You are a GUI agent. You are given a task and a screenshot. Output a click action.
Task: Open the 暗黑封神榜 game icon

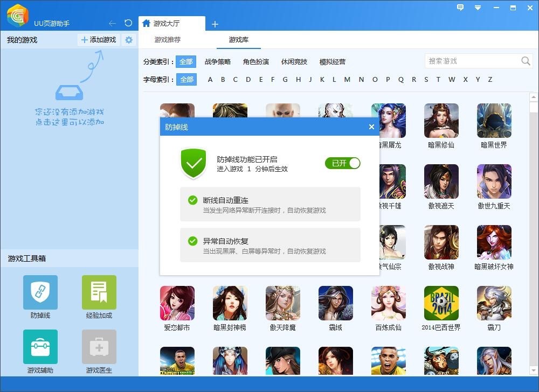230,303
